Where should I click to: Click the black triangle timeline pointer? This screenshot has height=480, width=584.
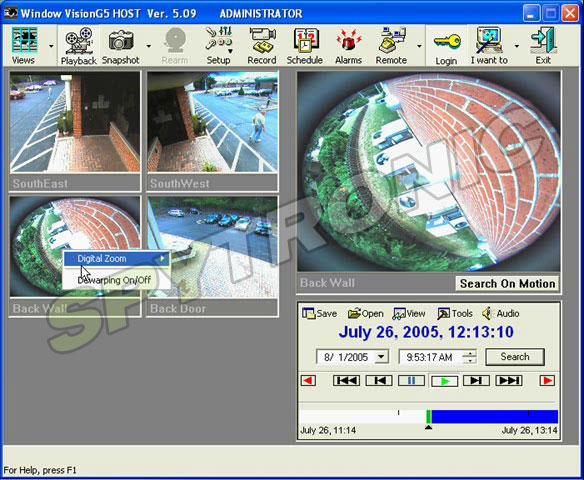pyautogui.click(x=428, y=427)
